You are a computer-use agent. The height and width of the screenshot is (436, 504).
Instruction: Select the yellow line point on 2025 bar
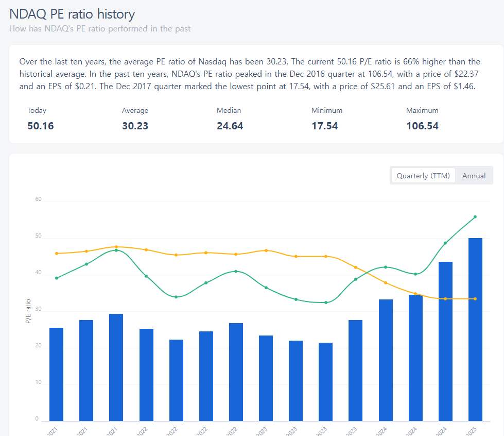pyautogui.click(x=475, y=299)
